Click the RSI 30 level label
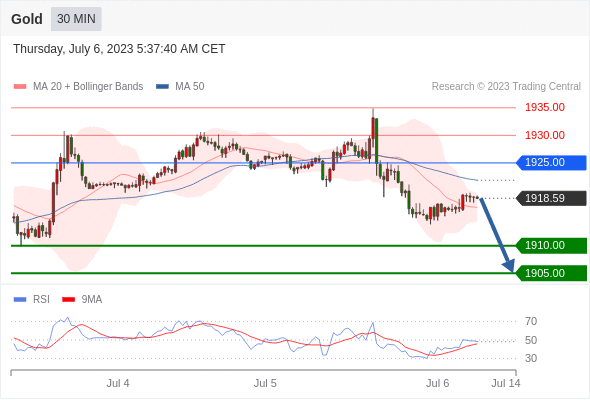The image size is (590, 400). pos(531,358)
